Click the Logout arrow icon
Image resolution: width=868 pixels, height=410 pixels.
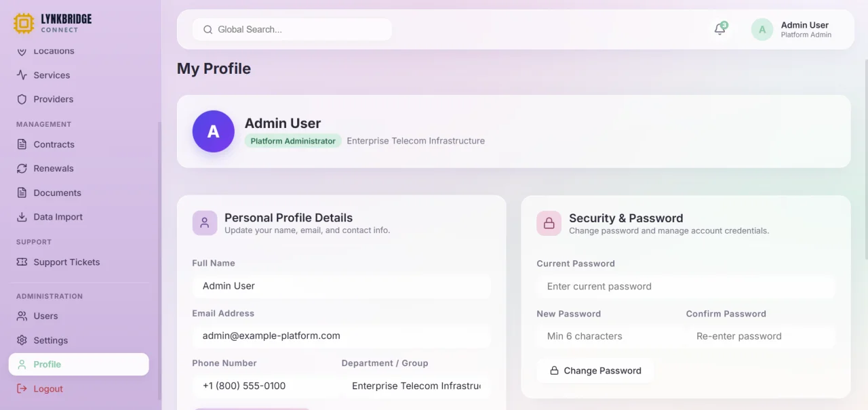point(22,388)
